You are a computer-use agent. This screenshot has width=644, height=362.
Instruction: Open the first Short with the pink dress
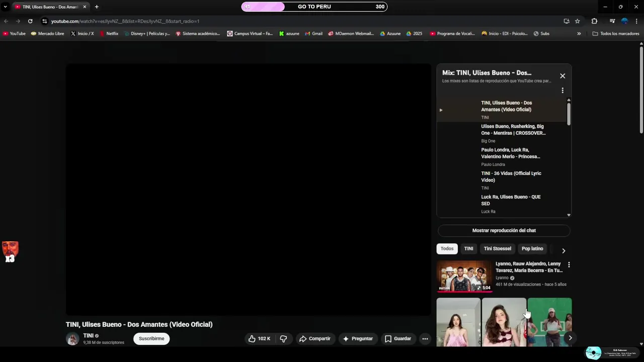(458, 322)
